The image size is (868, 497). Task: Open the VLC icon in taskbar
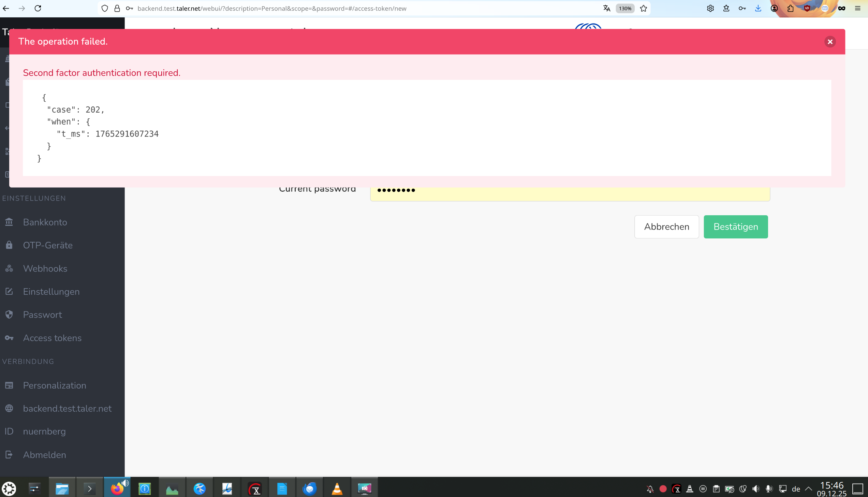tap(337, 489)
